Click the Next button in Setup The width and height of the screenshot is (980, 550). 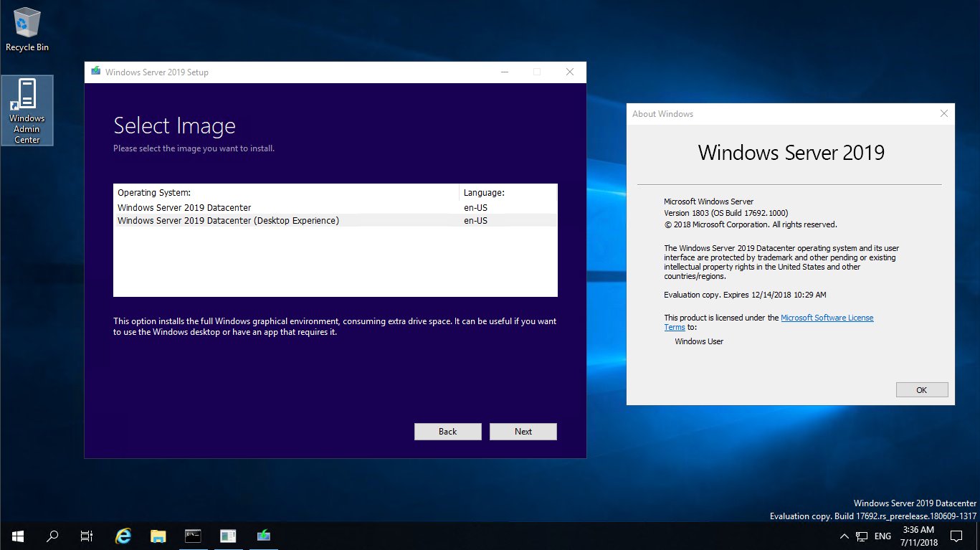[523, 431]
